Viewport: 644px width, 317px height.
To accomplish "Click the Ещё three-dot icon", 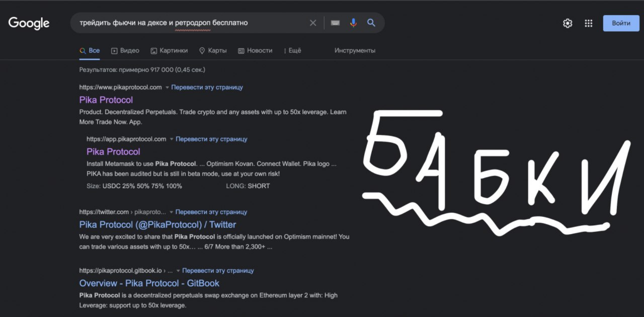I will coord(285,51).
